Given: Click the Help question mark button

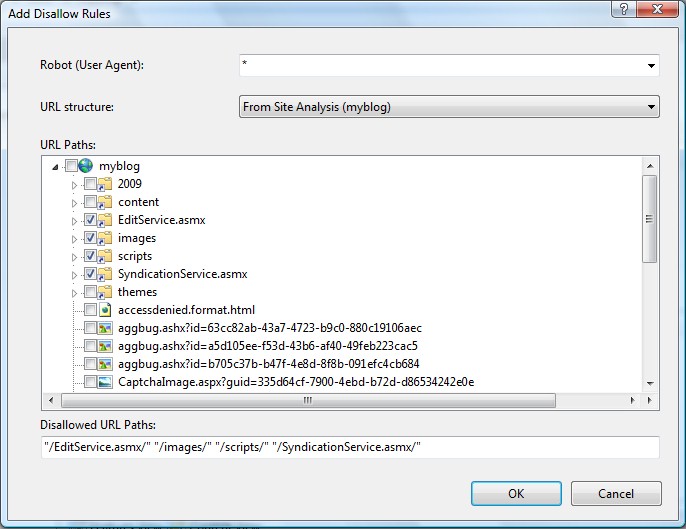Looking at the screenshot, I should click(624, 9).
